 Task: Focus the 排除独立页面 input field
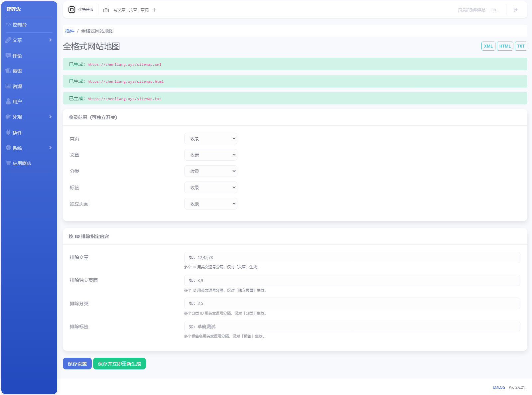(352, 281)
